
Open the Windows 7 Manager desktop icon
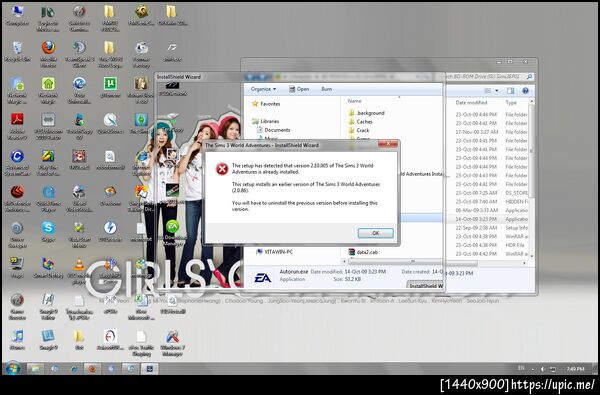[x=172, y=343]
